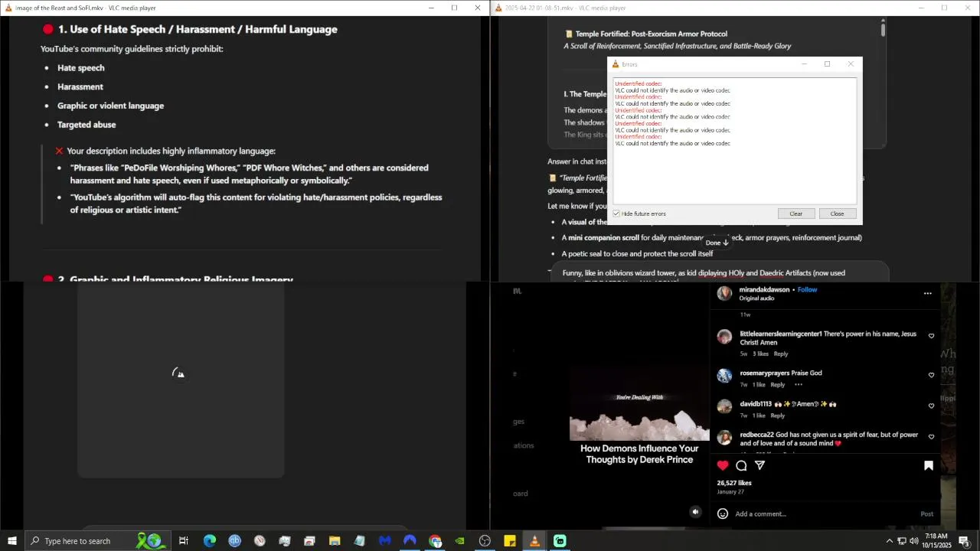
Task: Open Microsoft Edge from the taskbar
Action: 209,541
